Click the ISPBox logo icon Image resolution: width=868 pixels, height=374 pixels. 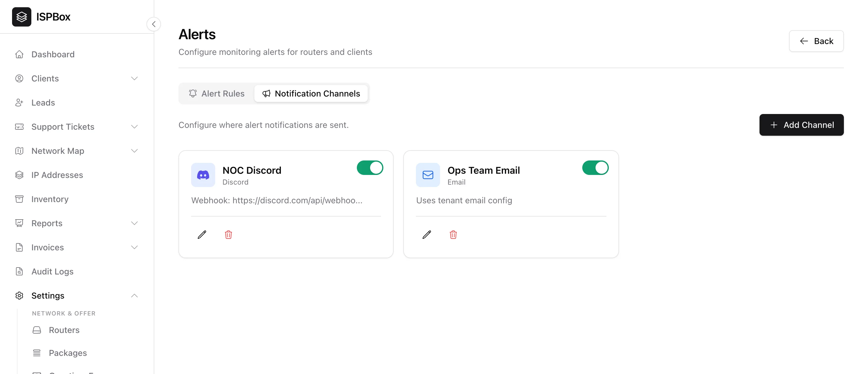pyautogui.click(x=22, y=17)
